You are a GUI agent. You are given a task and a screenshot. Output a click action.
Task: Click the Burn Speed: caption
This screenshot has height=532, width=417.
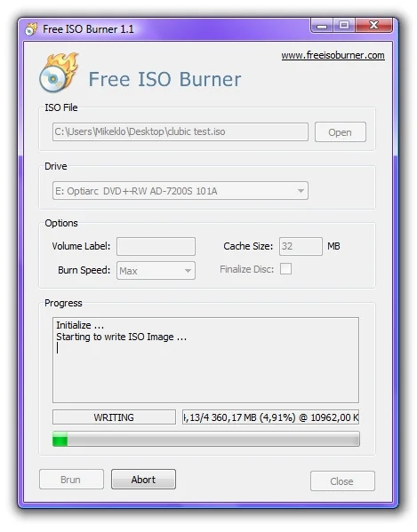pos(84,270)
